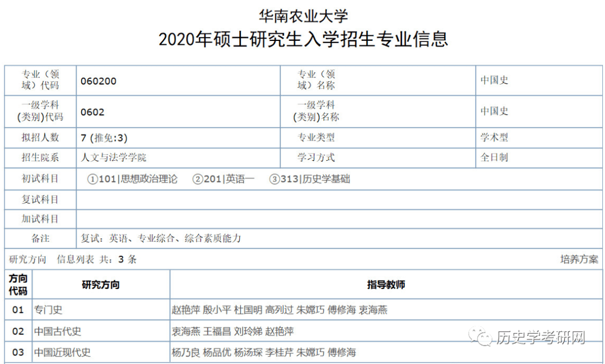Click the 2020年硕士研究生入学招生专业信息 title

click(x=303, y=39)
